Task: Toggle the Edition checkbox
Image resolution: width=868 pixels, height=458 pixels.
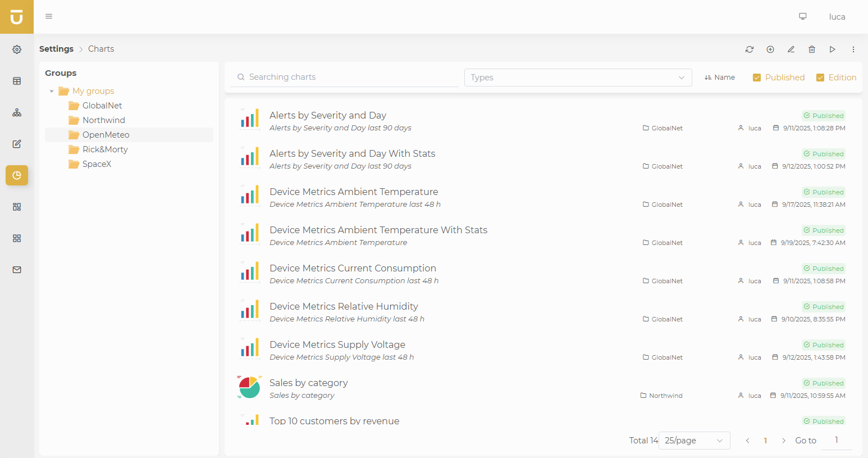Action: (x=820, y=78)
